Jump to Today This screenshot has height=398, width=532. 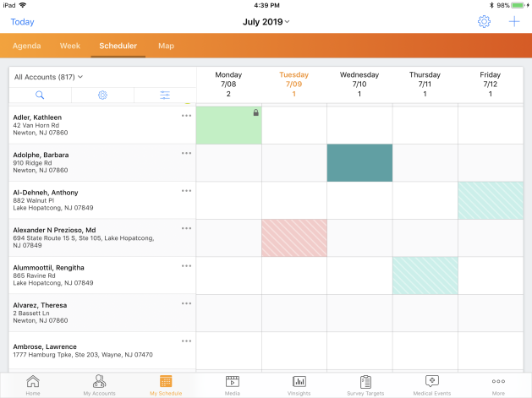(22, 22)
